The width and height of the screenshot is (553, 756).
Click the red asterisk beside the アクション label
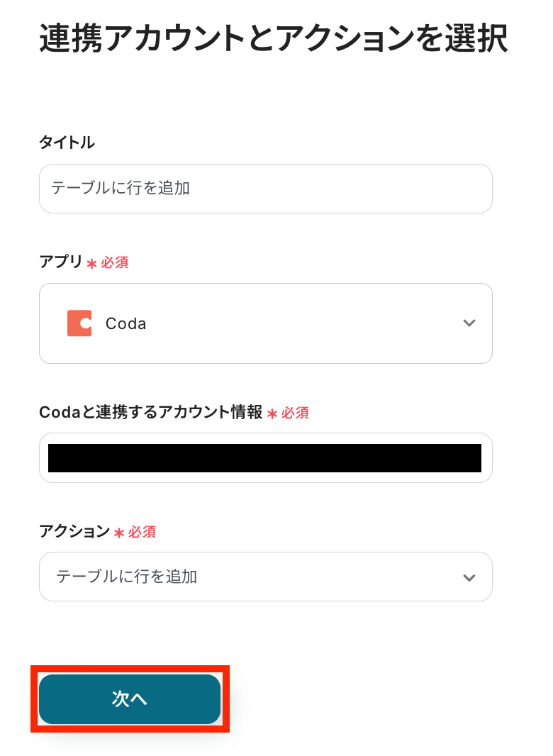click(x=119, y=533)
